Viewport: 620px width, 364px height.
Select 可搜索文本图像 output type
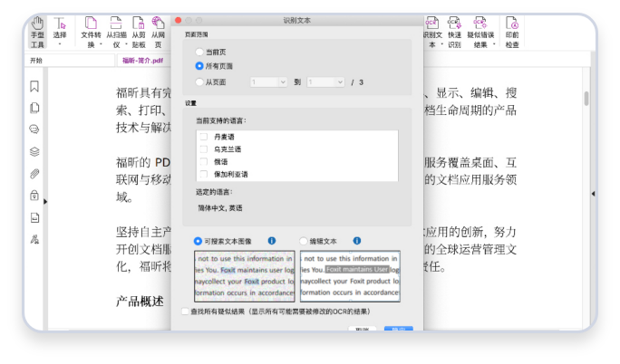coord(198,241)
